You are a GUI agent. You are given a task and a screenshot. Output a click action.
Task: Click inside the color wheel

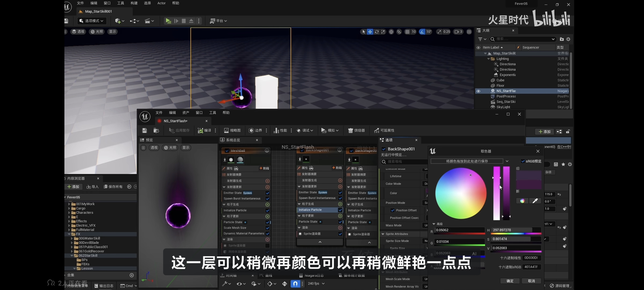[461, 193]
